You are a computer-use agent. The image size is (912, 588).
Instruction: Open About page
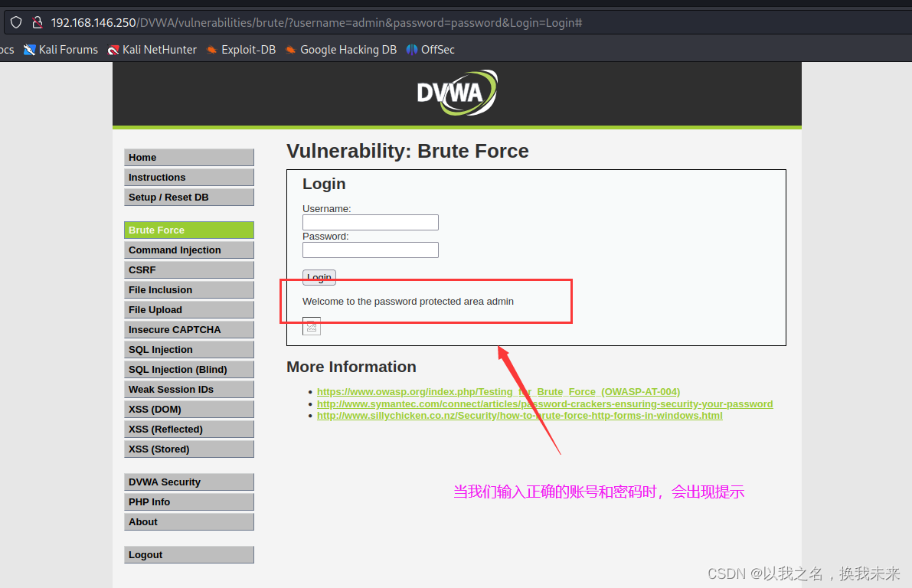(189, 521)
